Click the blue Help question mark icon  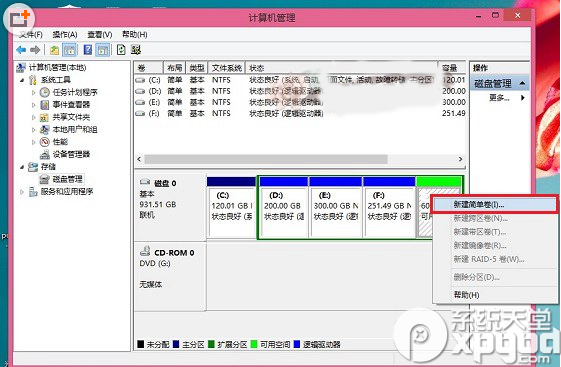pyautogui.click(x=88, y=50)
